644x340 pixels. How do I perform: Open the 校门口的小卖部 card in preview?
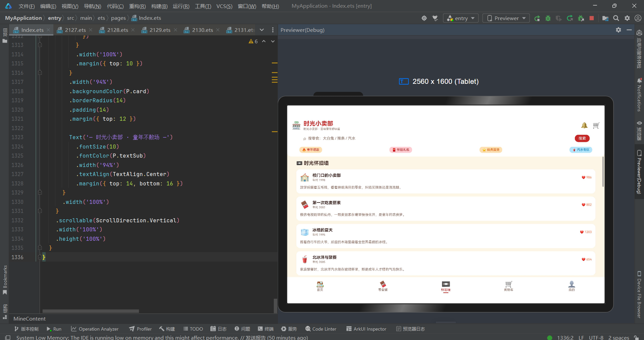click(446, 181)
